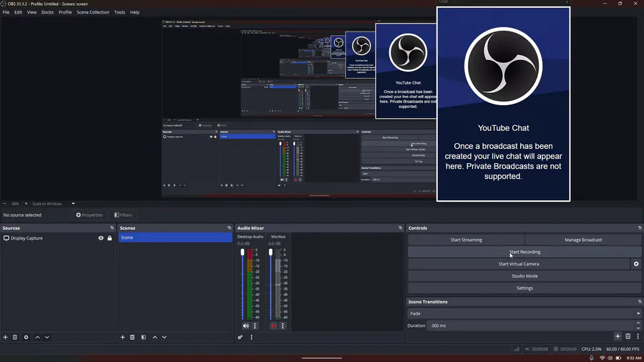This screenshot has width=644, height=362.
Task: Click the system tray volume icon
Action: [x=610, y=358]
